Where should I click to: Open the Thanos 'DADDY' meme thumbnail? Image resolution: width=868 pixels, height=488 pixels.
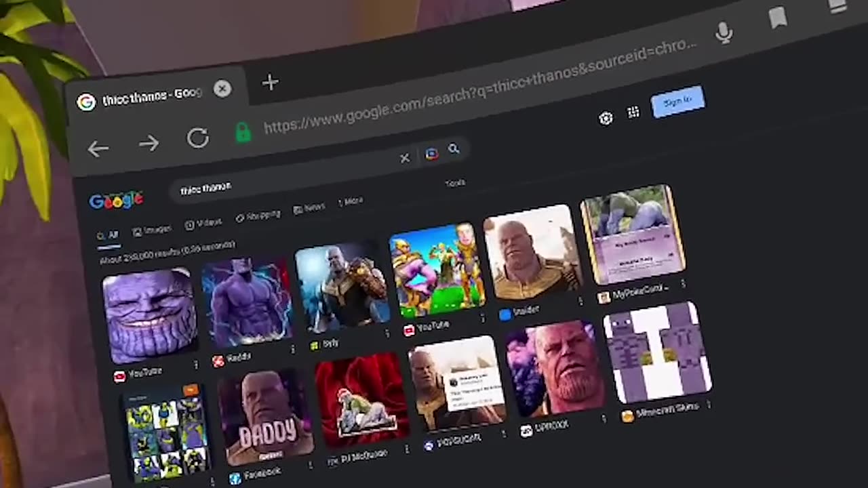tap(265, 418)
